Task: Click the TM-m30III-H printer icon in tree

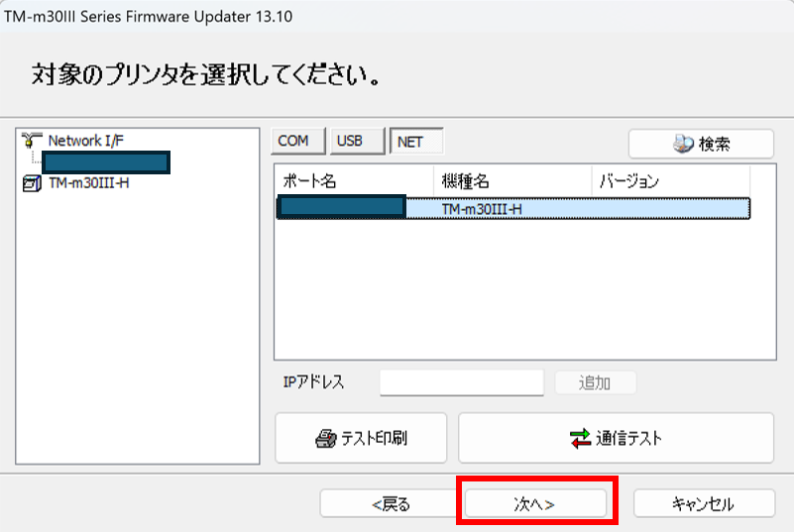Action: coord(33,182)
